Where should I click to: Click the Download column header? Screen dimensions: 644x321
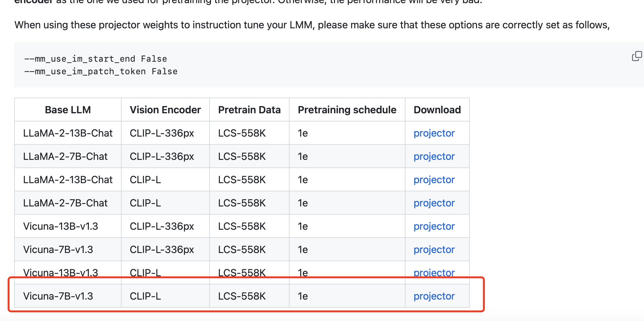point(437,110)
